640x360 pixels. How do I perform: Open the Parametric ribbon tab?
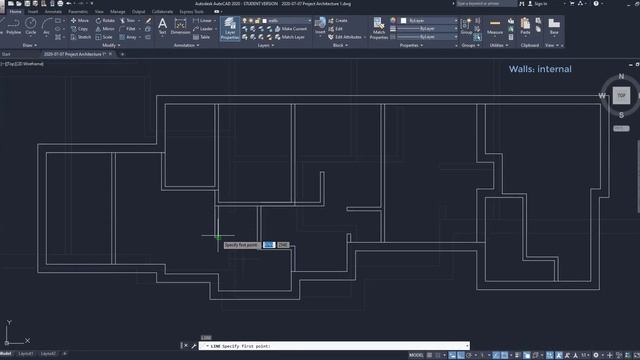click(78, 12)
